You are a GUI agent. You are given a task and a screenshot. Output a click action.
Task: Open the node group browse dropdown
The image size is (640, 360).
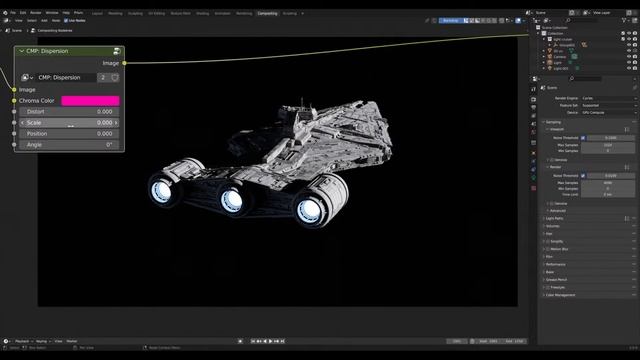(27, 78)
